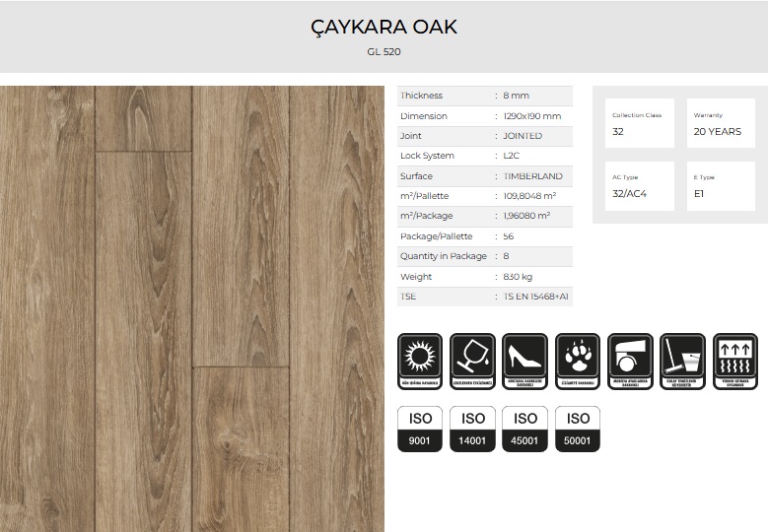768x532 pixels.
Task: Click the ISO 9001 certification badge
Action: 420,430
